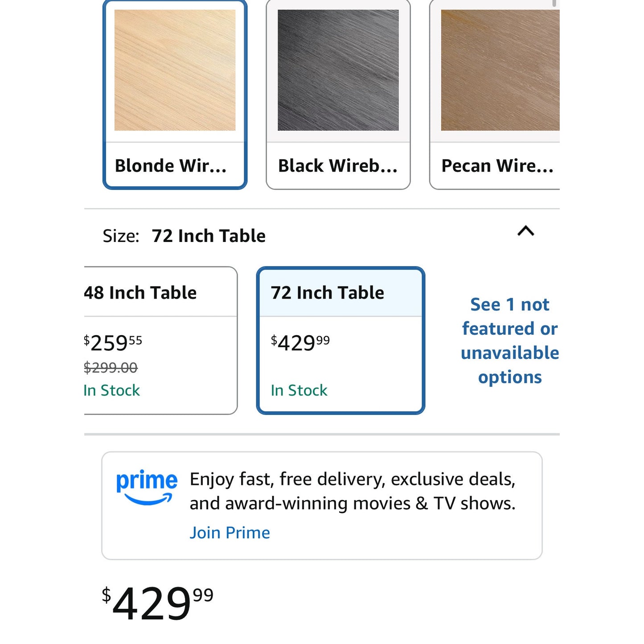
Task: Click the Join Prime link
Action: tap(230, 533)
